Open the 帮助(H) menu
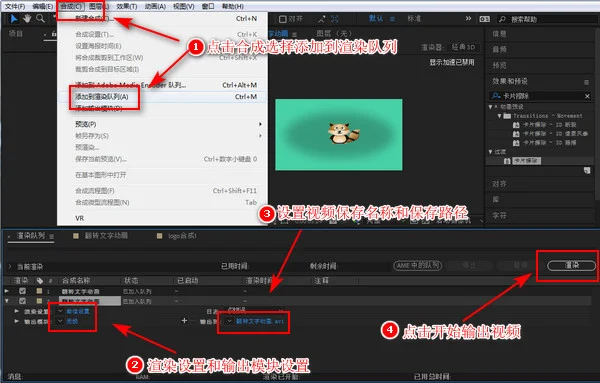The width and height of the screenshot is (600, 383). click(x=232, y=6)
